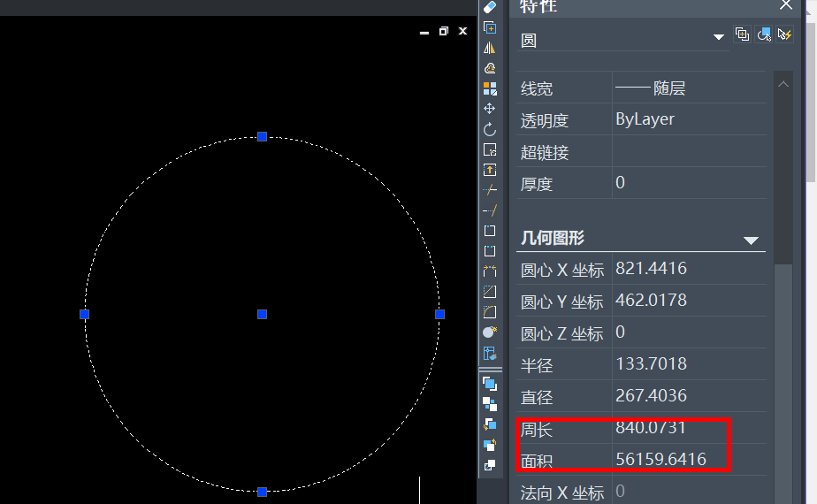Select the Join tool
The image size is (817, 504).
point(490,271)
